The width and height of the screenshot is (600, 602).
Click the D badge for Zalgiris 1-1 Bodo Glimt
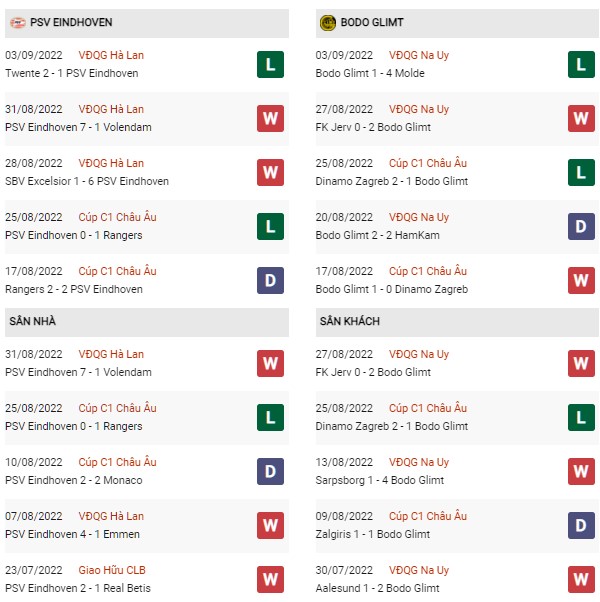[581, 525]
